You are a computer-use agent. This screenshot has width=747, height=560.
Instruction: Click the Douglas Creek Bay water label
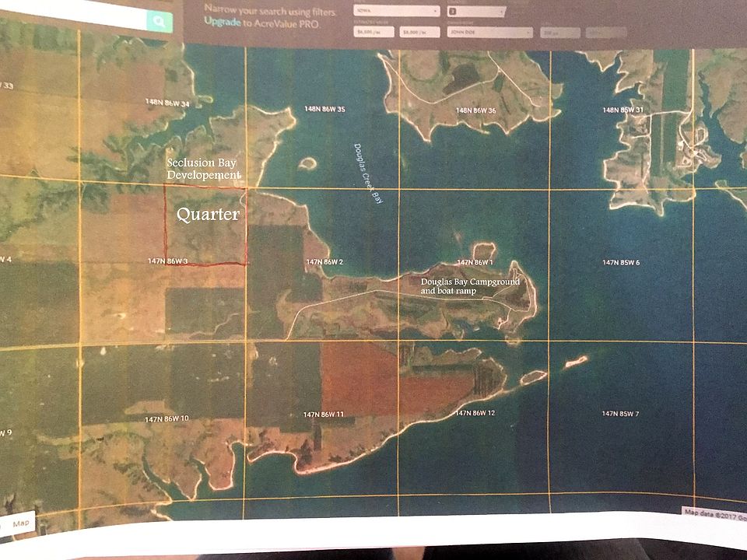pyautogui.click(x=368, y=173)
